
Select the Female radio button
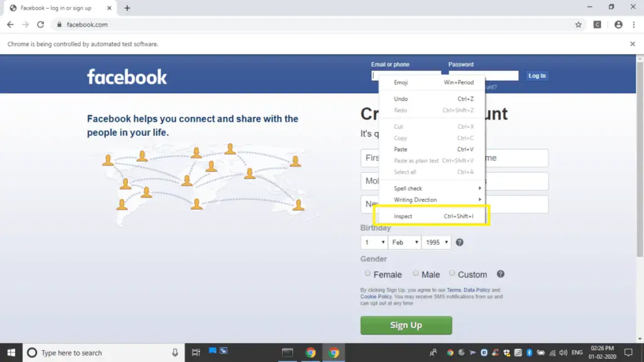[x=367, y=273]
